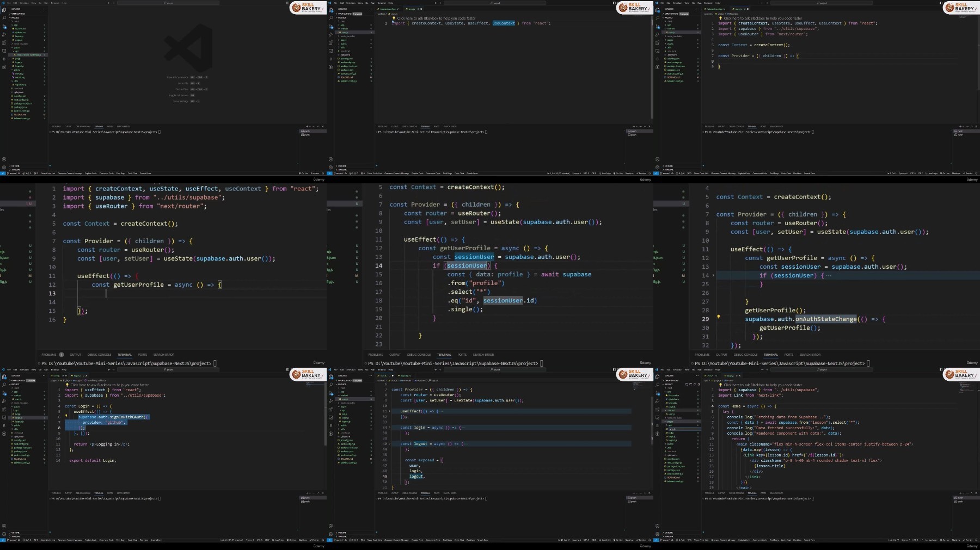Click Generate Commit Message in the top-left frame
The height and width of the screenshot is (550, 980).
click(x=70, y=173)
